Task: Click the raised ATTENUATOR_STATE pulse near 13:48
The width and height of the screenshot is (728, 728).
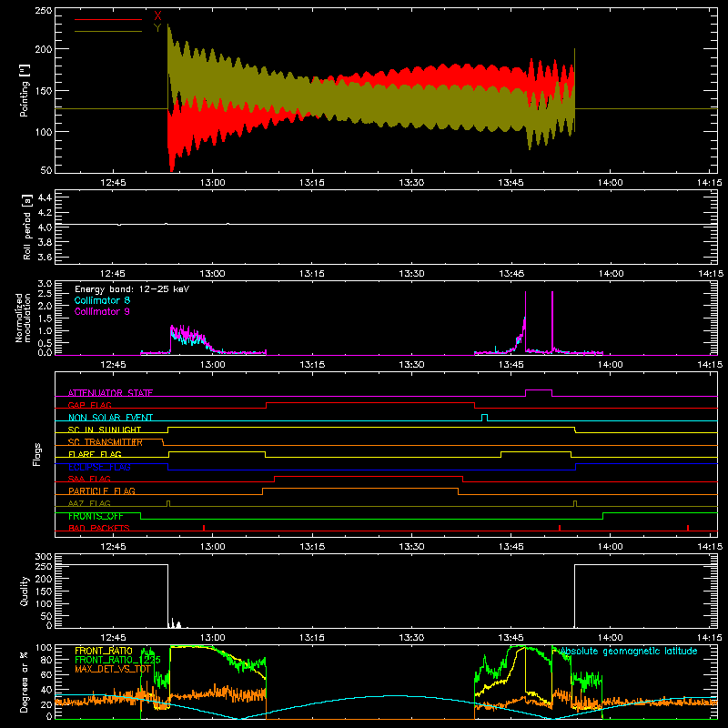Action: pos(539,390)
